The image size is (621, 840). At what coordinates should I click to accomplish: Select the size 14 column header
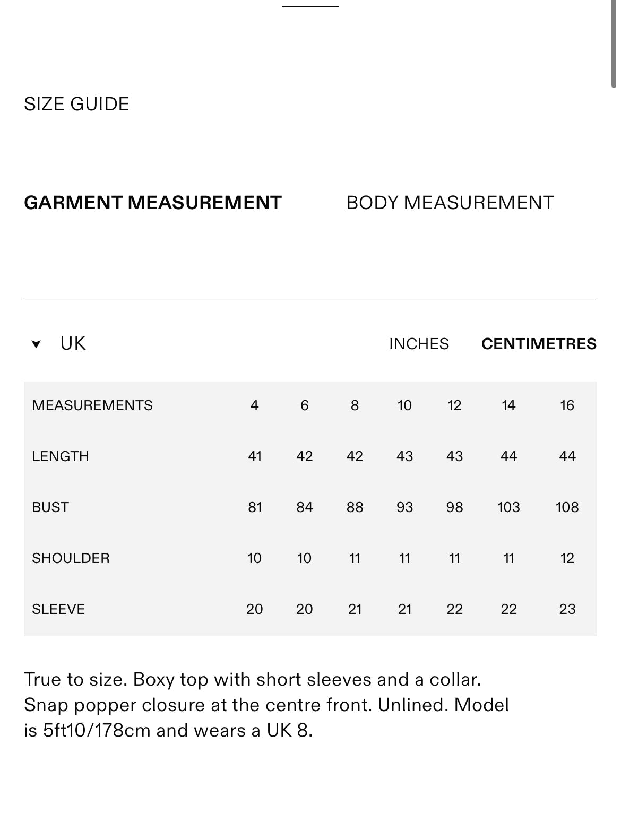click(x=508, y=405)
